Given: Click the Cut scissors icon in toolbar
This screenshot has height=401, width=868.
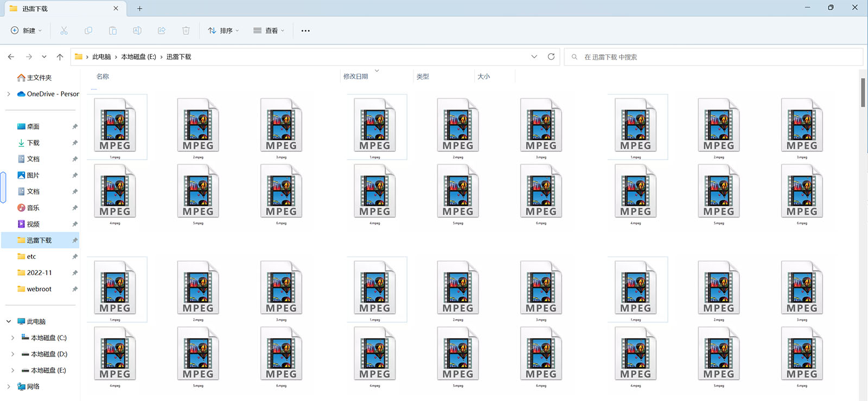Looking at the screenshot, I should click(64, 31).
